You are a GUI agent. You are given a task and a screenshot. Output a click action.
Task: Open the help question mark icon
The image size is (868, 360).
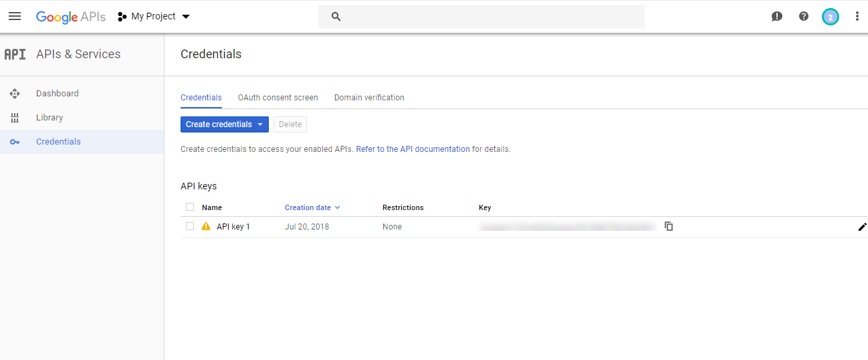pos(804,17)
